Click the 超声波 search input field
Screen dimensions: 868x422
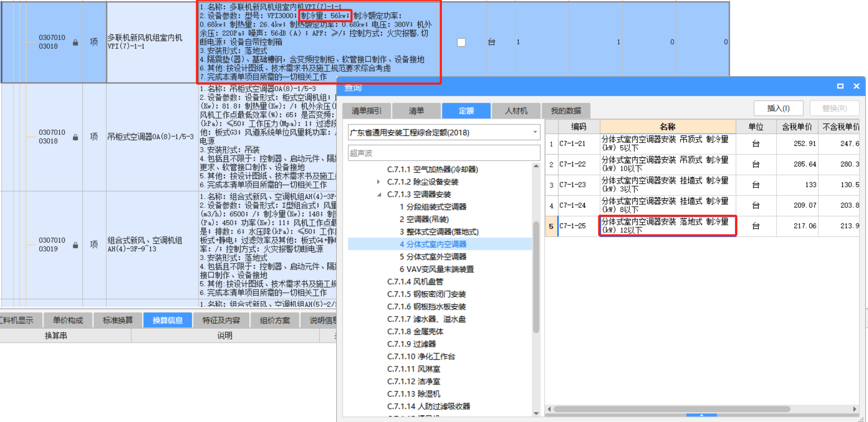(444, 153)
